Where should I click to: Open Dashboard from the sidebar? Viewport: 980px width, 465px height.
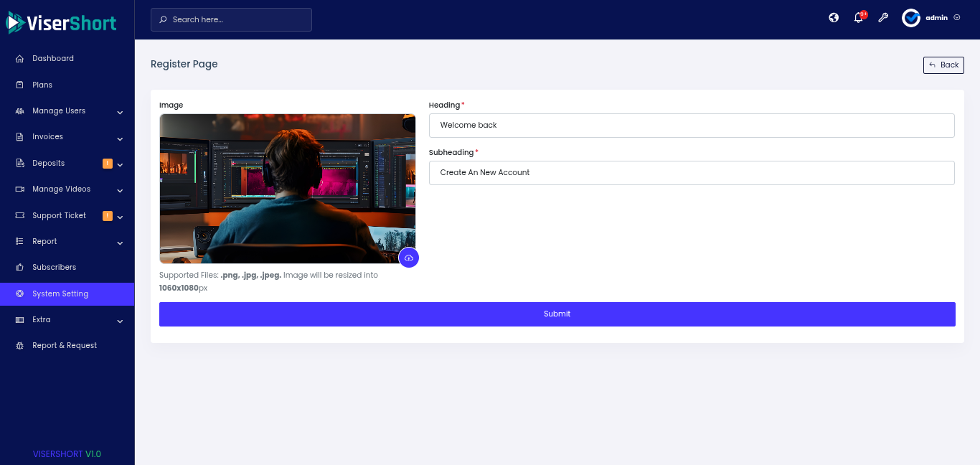[x=52, y=59]
